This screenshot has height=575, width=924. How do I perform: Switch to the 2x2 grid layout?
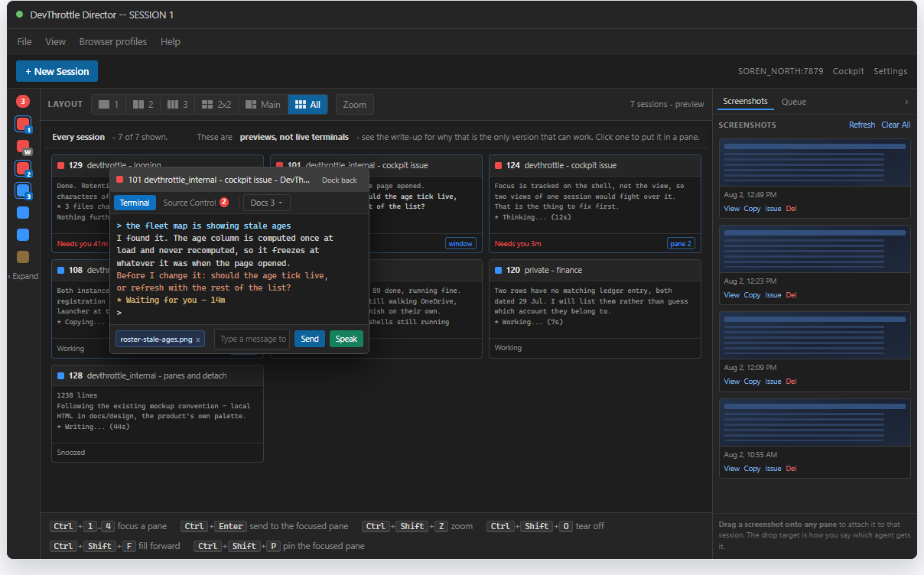216,104
